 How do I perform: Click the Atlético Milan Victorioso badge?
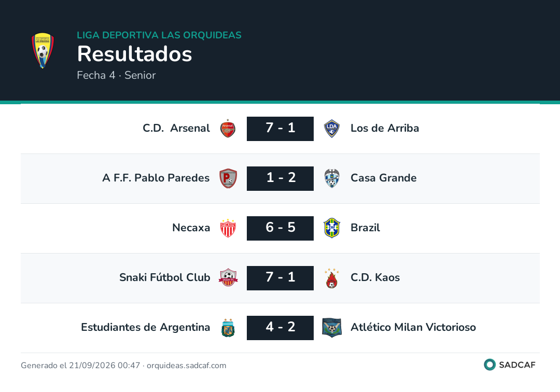coord(331,328)
